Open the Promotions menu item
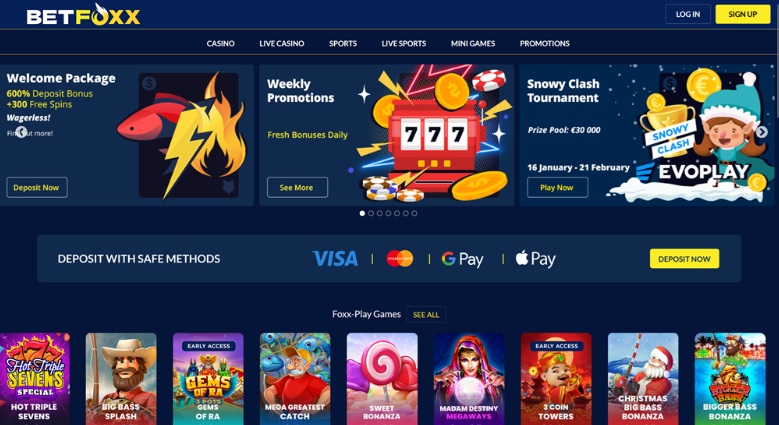 545,43
